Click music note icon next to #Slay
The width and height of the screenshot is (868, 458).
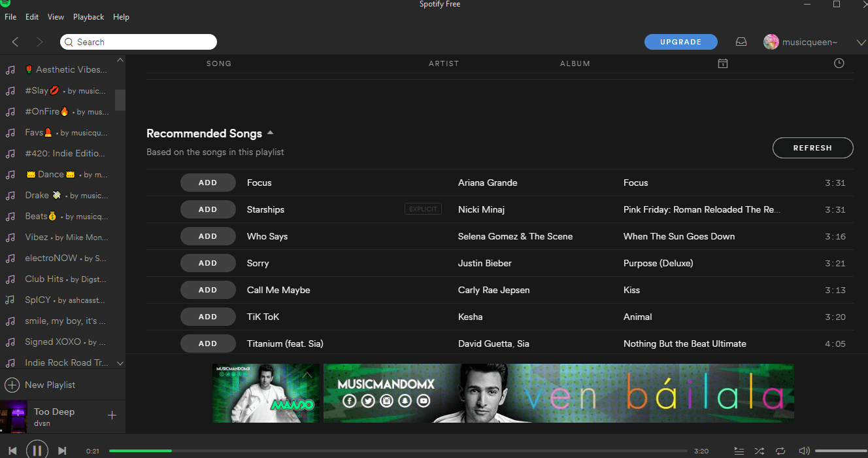(x=10, y=91)
